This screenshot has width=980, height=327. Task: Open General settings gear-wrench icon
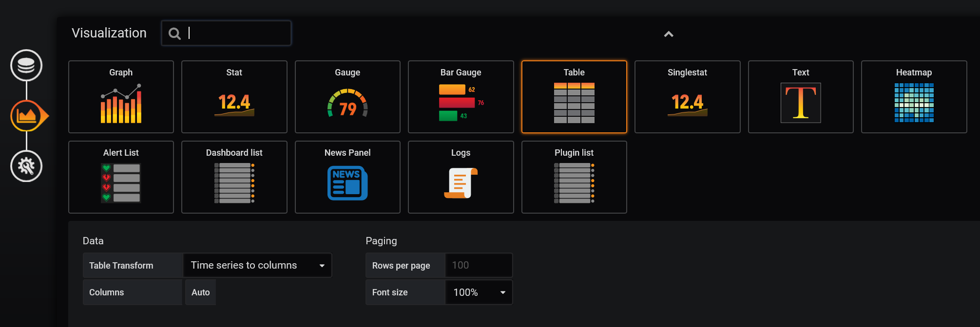pos(26,166)
